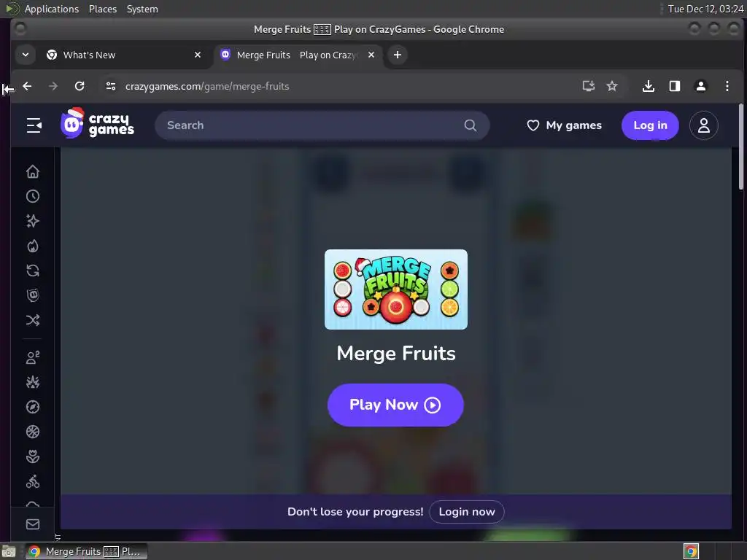747x560 pixels.
Task: Reload the page
Action: (x=80, y=86)
